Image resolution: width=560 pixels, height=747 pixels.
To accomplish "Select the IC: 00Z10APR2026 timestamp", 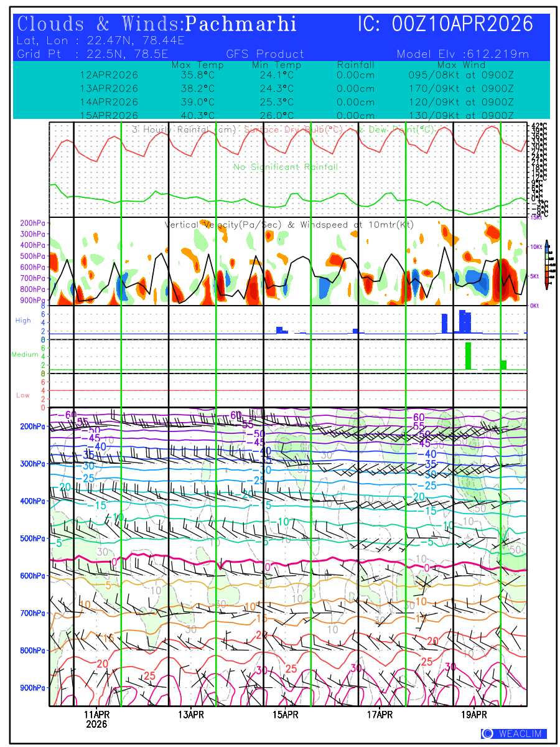I will 446,24.
